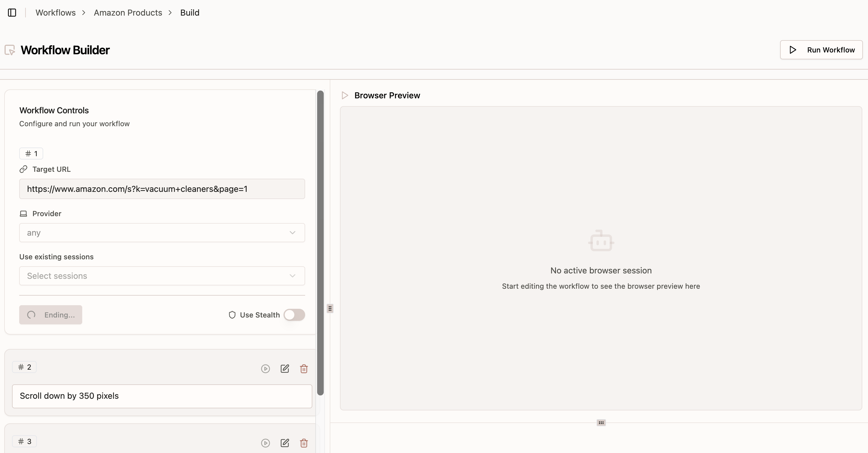Expand the Select sessions dropdown

click(162, 276)
